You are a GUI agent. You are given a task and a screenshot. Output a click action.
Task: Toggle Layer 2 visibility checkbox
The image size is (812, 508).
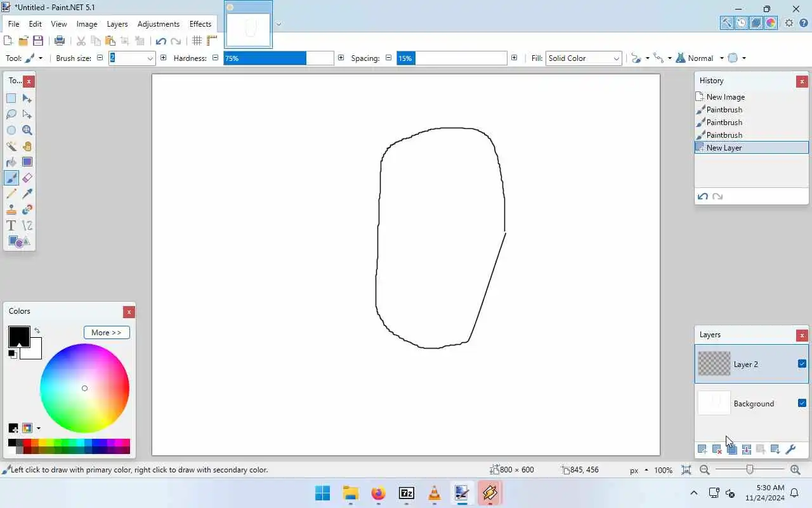(802, 364)
